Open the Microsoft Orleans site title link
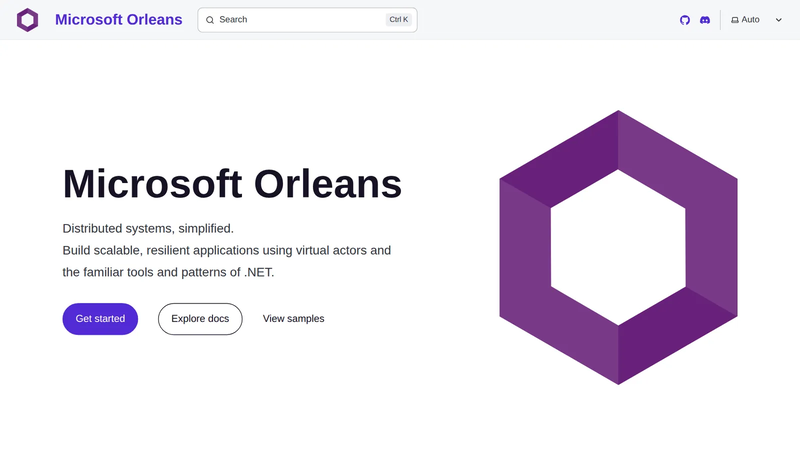Image resolution: width=800 pixels, height=450 pixels. click(118, 19)
